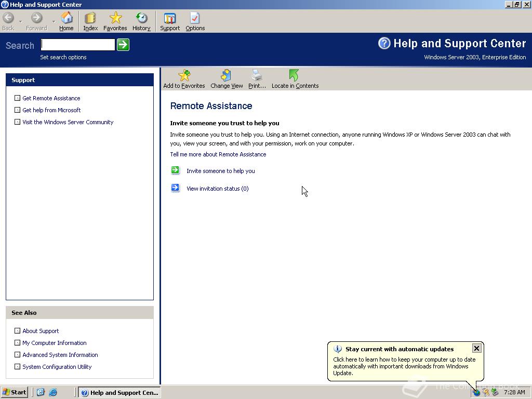The height and width of the screenshot is (399, 532).
Task: Print the topic with printer icon
Action: tap(257, 75)
